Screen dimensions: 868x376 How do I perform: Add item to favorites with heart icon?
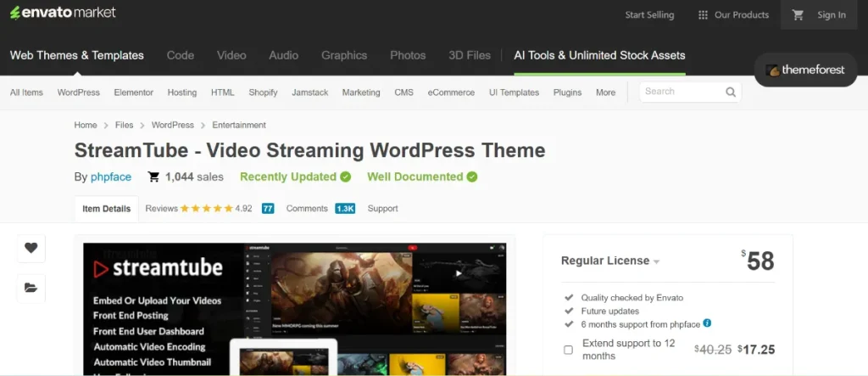coord(31,249)
